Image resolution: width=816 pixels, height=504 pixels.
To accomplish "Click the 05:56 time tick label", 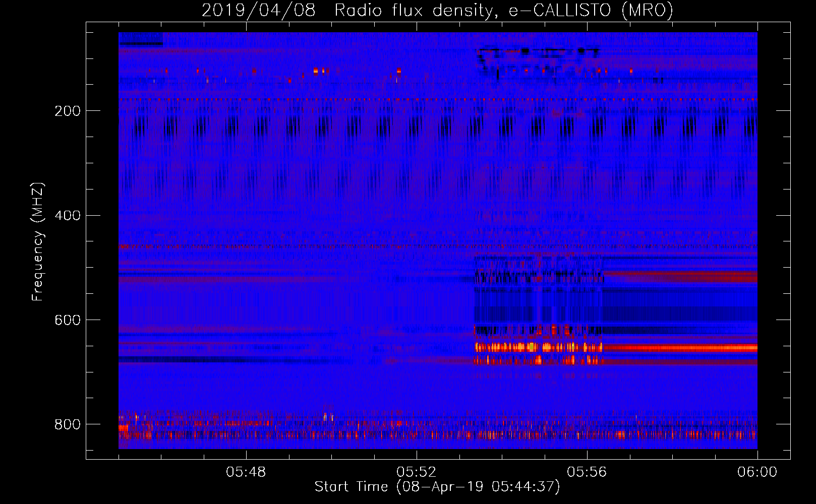I will [587, 472].
